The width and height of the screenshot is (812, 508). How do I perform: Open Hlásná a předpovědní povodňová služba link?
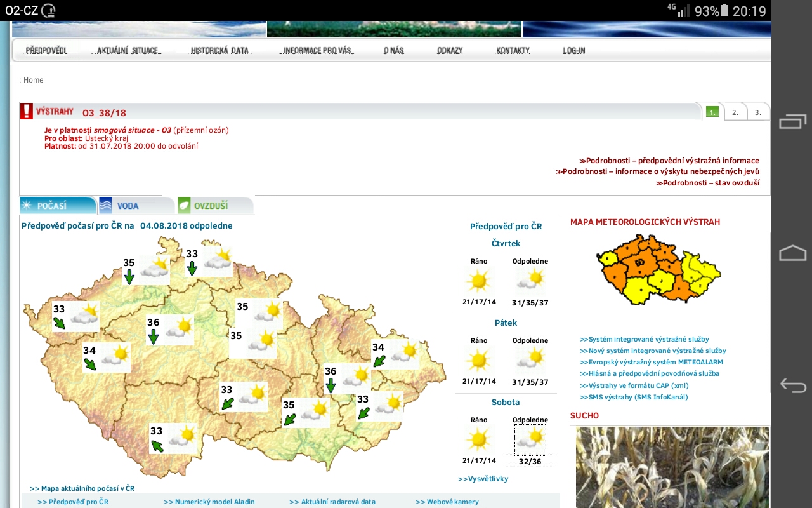coord(650,374)
